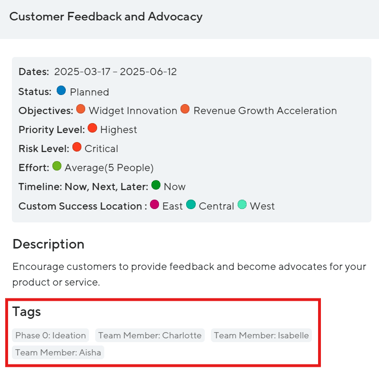Select the Team Member: Aisha tag
This screenshot has height=383, width=379.
pos(58,352)
